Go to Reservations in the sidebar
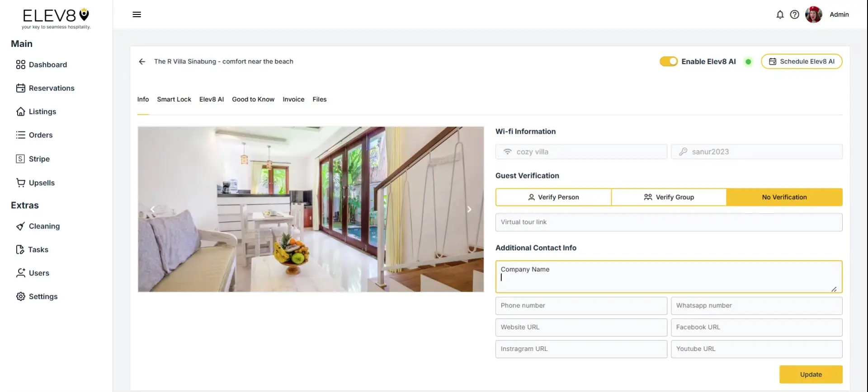Screen dimensions: 868x392 52,88
